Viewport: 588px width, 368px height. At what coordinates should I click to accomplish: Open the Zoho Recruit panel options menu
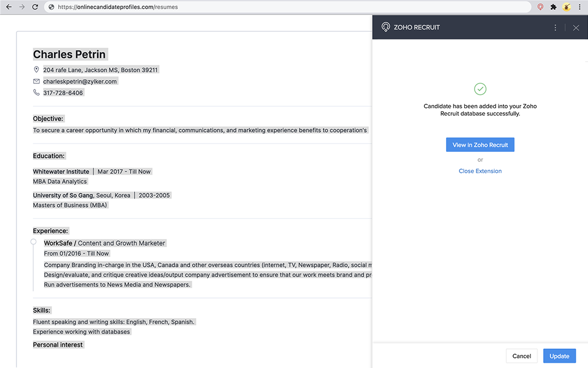(x=555, y=27)
